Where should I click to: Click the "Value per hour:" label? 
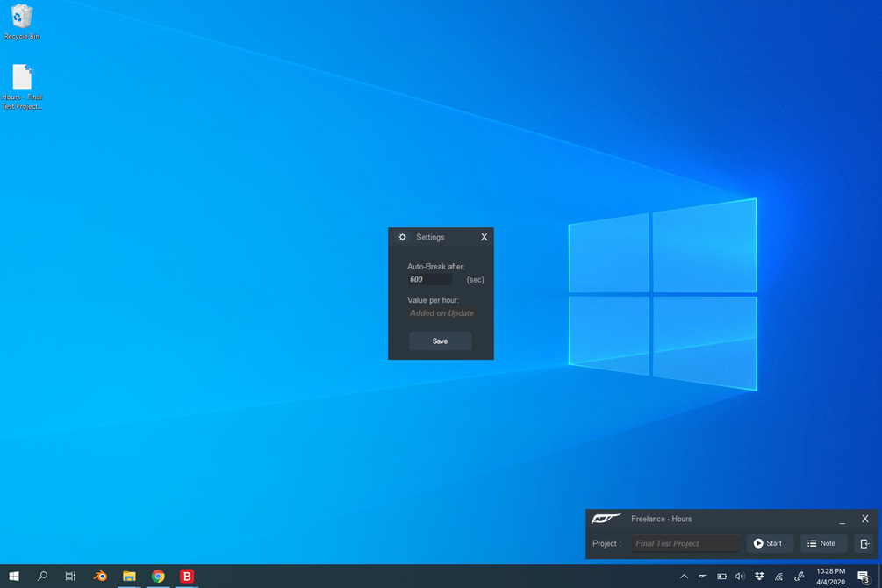pos(434,300)
